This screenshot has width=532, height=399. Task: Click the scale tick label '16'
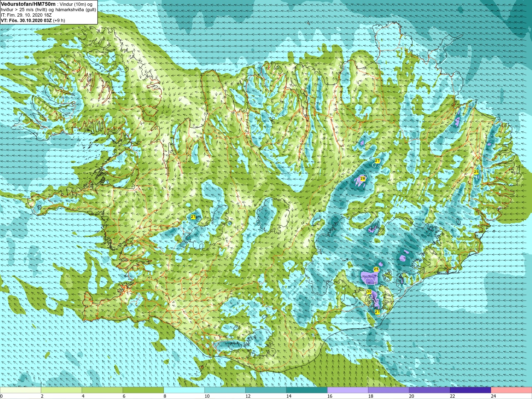[x=329, y=396]
